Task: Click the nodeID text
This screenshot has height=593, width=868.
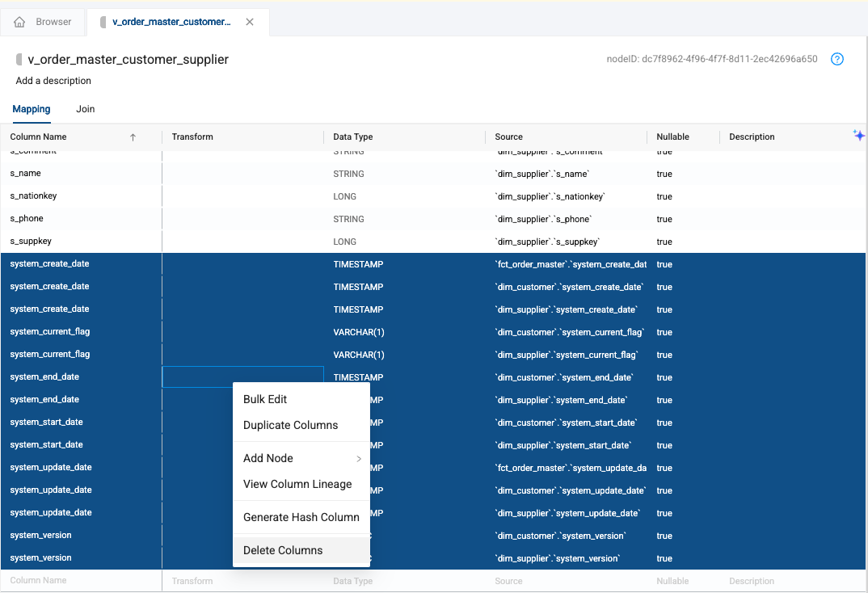Action: coord(712,59)
